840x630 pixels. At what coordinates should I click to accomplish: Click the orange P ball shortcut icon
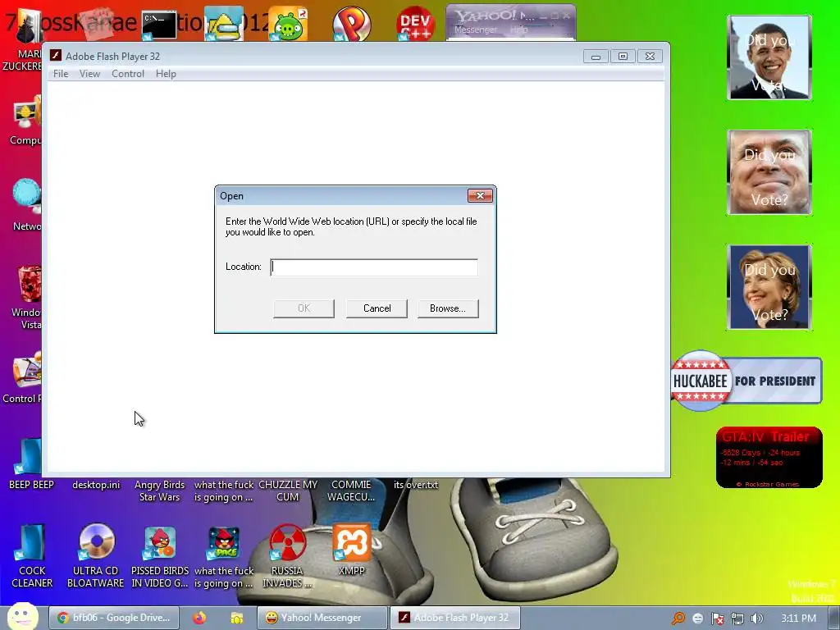(x=351, y=24)
